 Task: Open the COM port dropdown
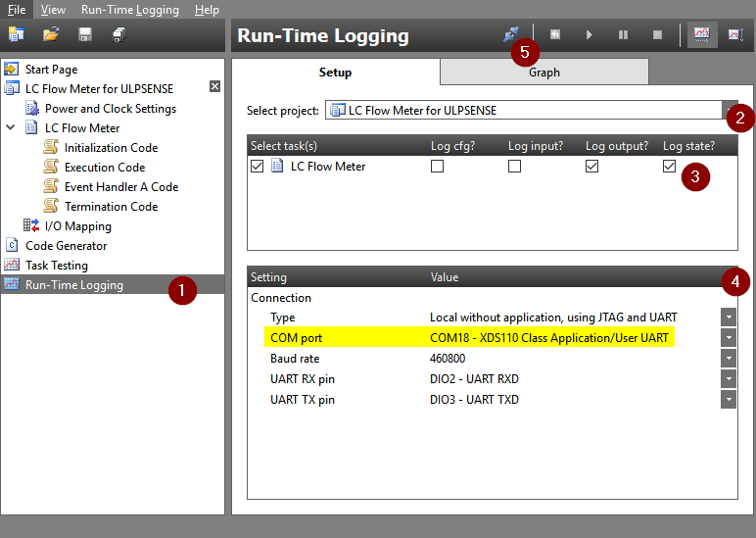click(x=729, y=338)
